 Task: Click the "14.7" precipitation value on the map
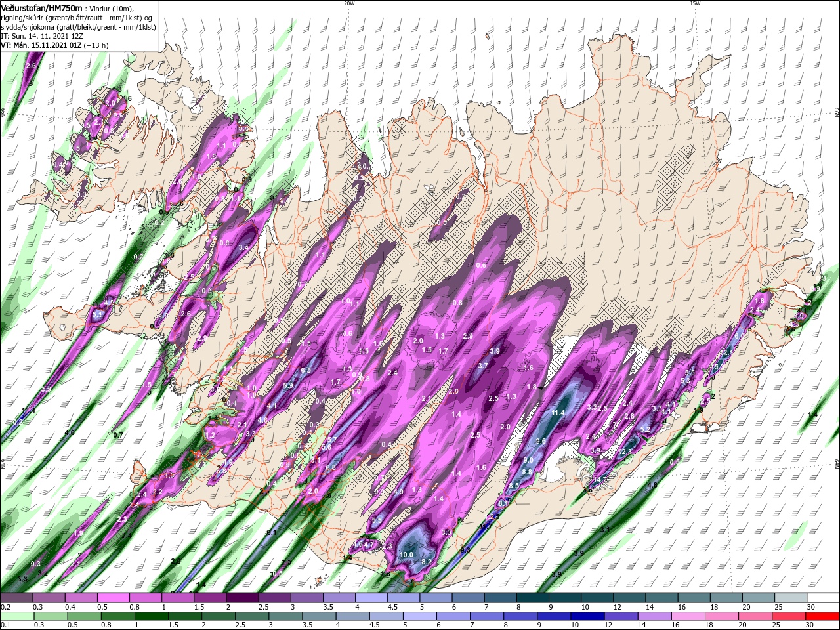click(x=598, y=480)
